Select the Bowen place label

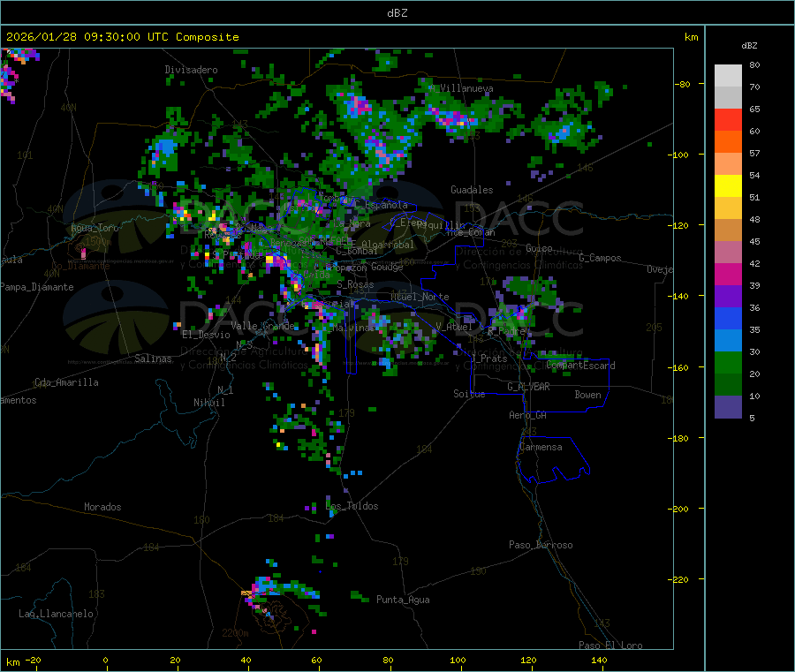click(587, 395)
